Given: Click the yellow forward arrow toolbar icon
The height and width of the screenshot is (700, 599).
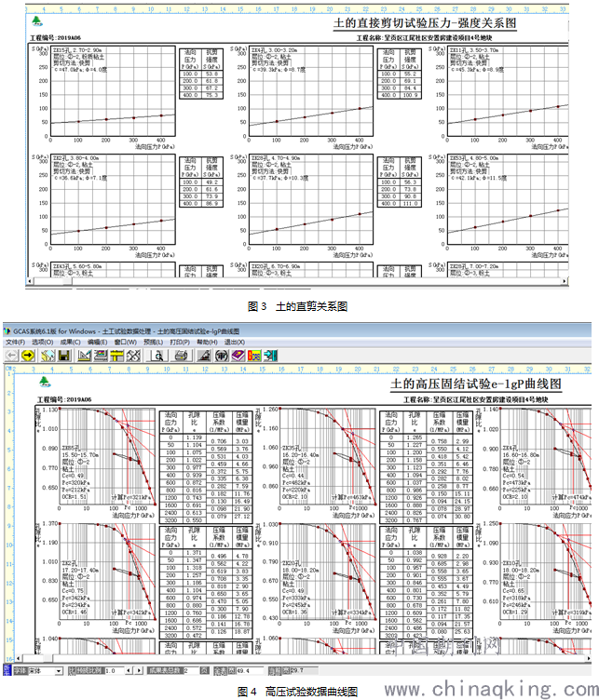Looking at the screenshot, I should pyautogui.click(x=28, y=356).
